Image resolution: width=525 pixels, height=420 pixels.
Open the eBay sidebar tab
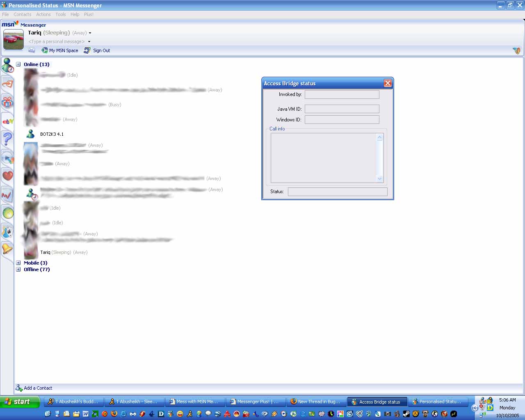[x=7, y=121]
